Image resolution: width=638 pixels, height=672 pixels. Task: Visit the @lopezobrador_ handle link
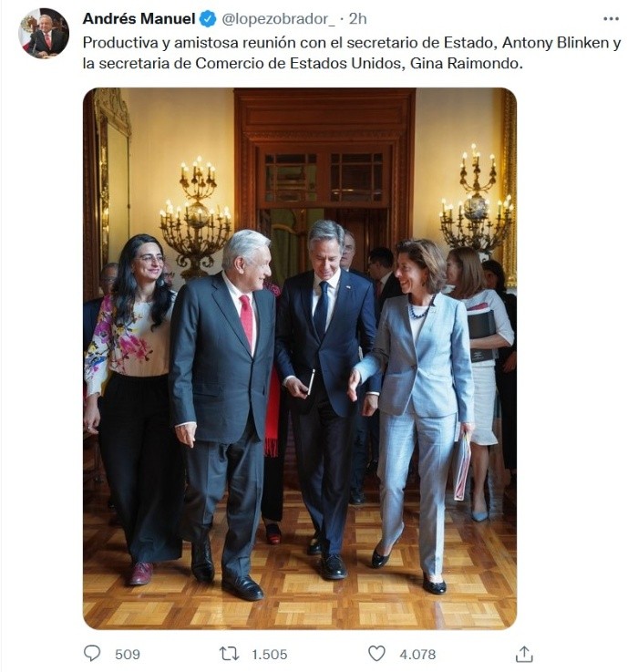pos(278,19)
